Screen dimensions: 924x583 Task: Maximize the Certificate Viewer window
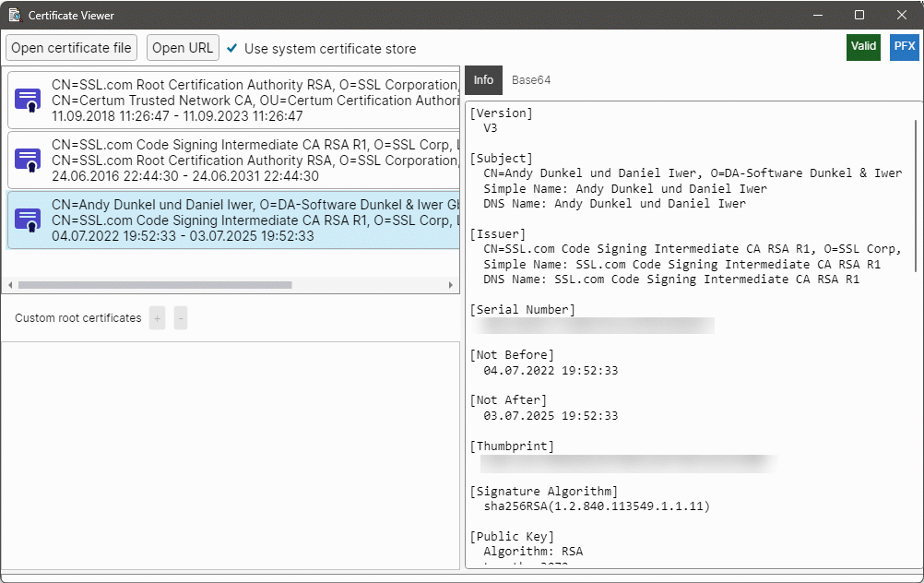859,16
